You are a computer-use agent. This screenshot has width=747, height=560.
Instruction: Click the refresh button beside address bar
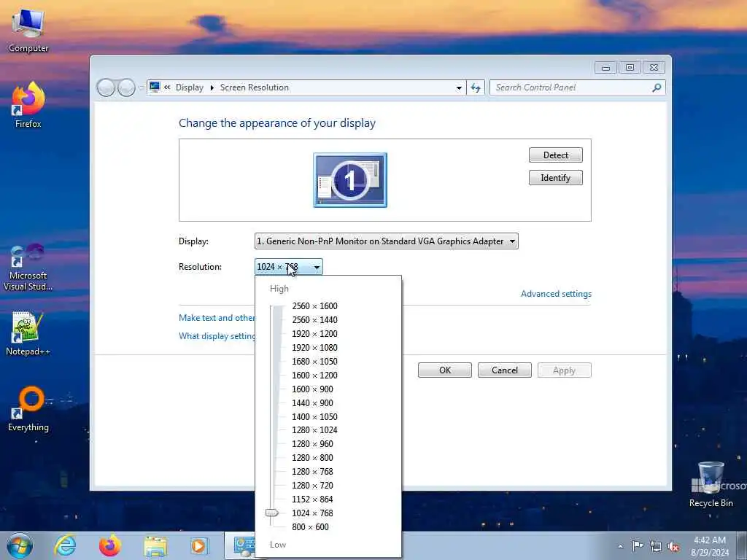(475, 87)
